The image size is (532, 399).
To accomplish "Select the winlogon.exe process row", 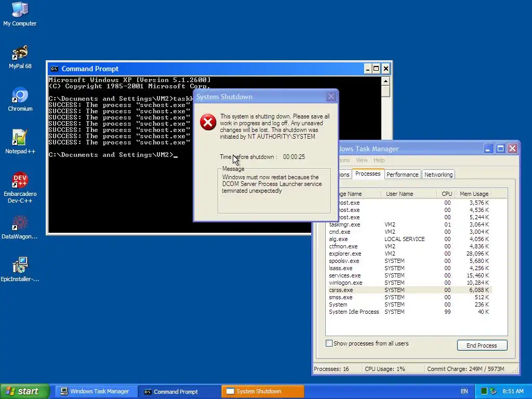I will tap(409, 283).
